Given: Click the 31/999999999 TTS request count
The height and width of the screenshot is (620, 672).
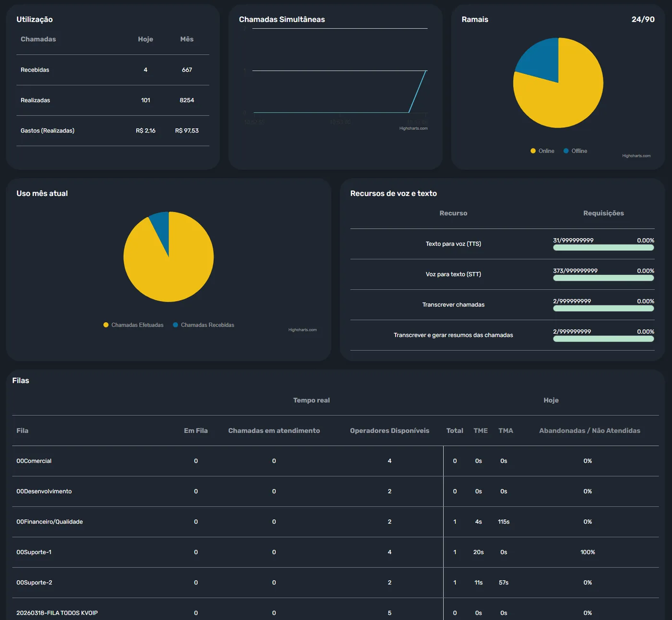Looking at the screenshot, I should point(573,241).
